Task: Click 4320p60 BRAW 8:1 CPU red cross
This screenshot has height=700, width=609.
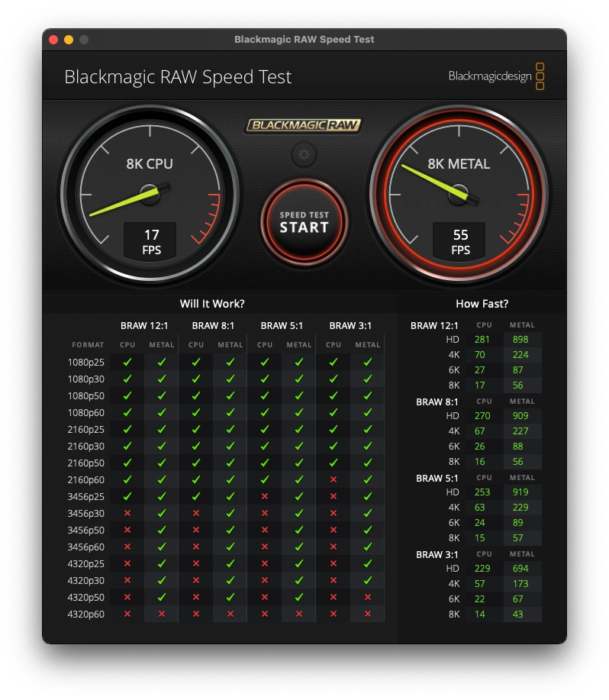Action: tap(196, 614)
